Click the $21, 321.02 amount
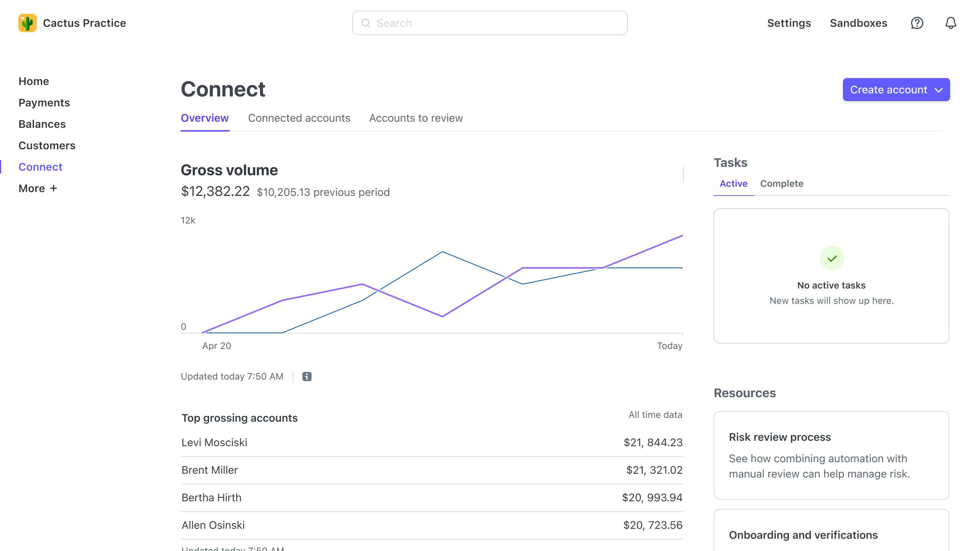 click(x=654, y=470)
